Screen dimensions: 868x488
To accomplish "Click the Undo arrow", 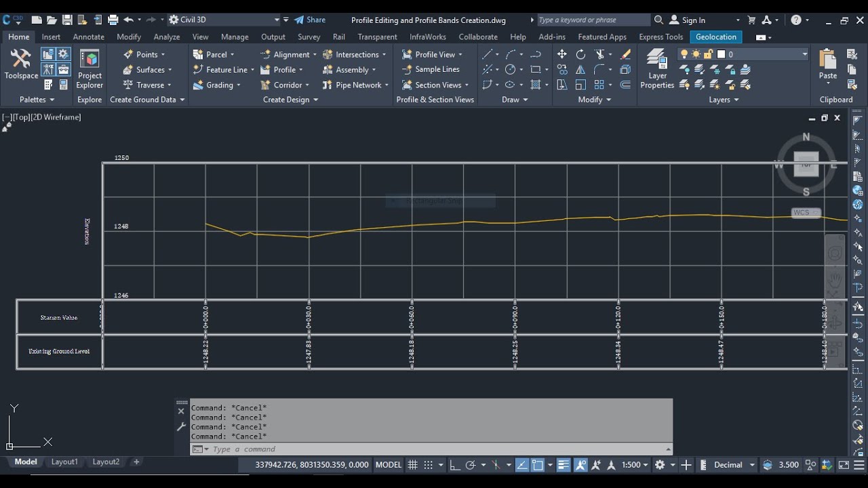I will coord(128,20).
